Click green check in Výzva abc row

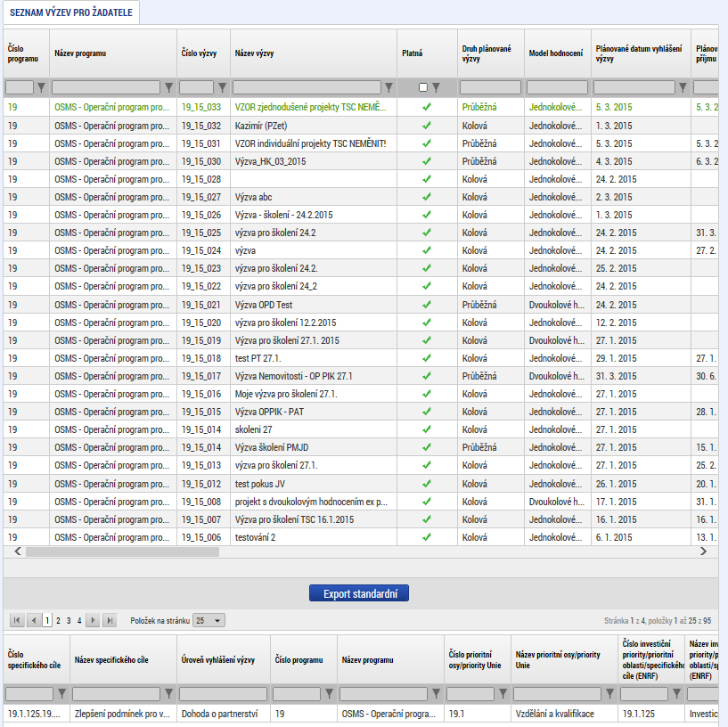tap(427, 197)
